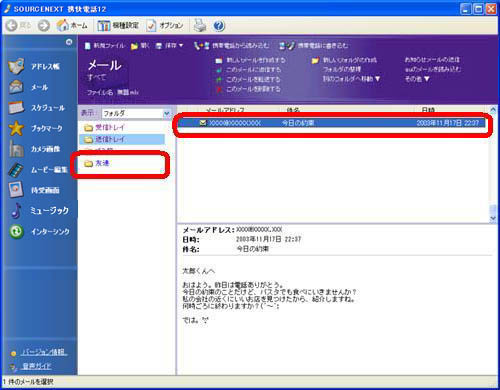The width and height of the screenshot is (500, 390).
Task: Open the 待受画面 icon in sidebar
Action: [16, 190]
